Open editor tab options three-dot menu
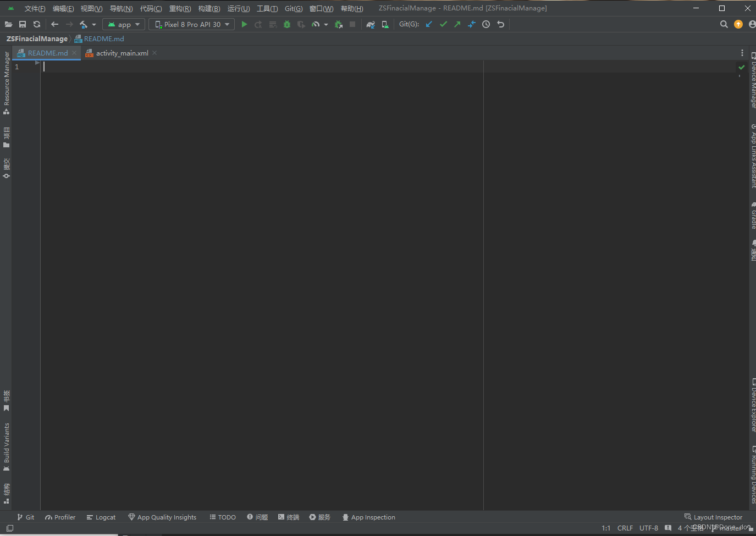This screenshot has height=536, width=756. (742, 53)
